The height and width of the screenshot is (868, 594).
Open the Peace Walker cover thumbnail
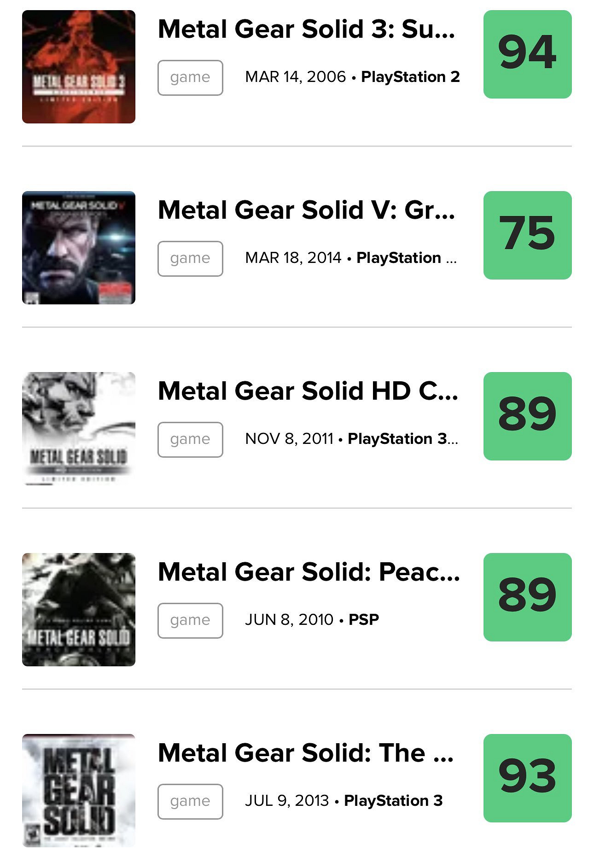(x=79, y=610)
